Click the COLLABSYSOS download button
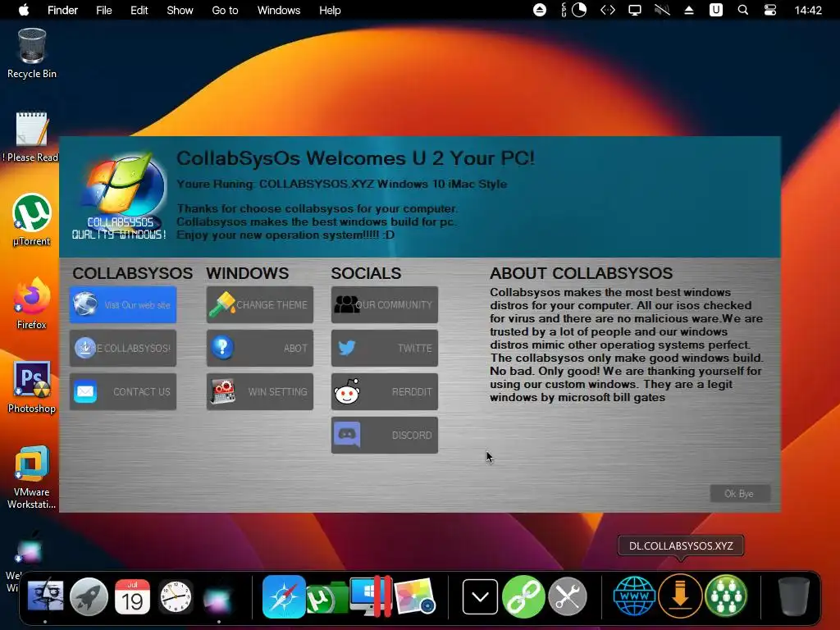 pyautogui.click(x=123, y=348)
